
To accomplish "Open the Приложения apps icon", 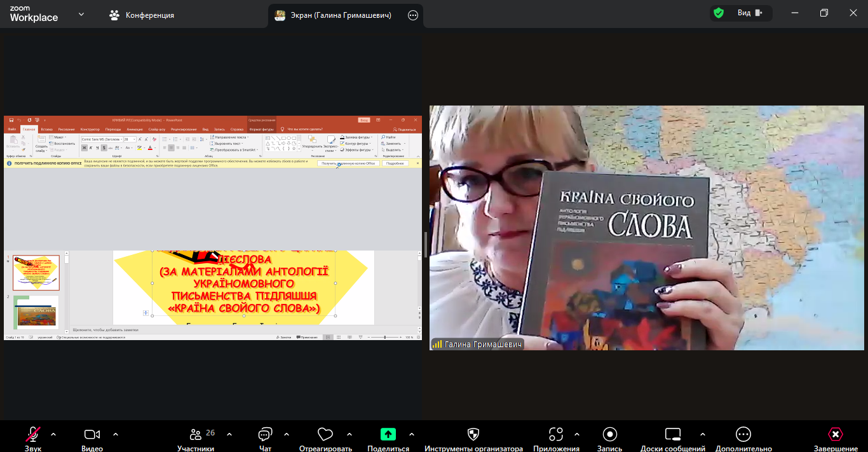I will (556, 435).
